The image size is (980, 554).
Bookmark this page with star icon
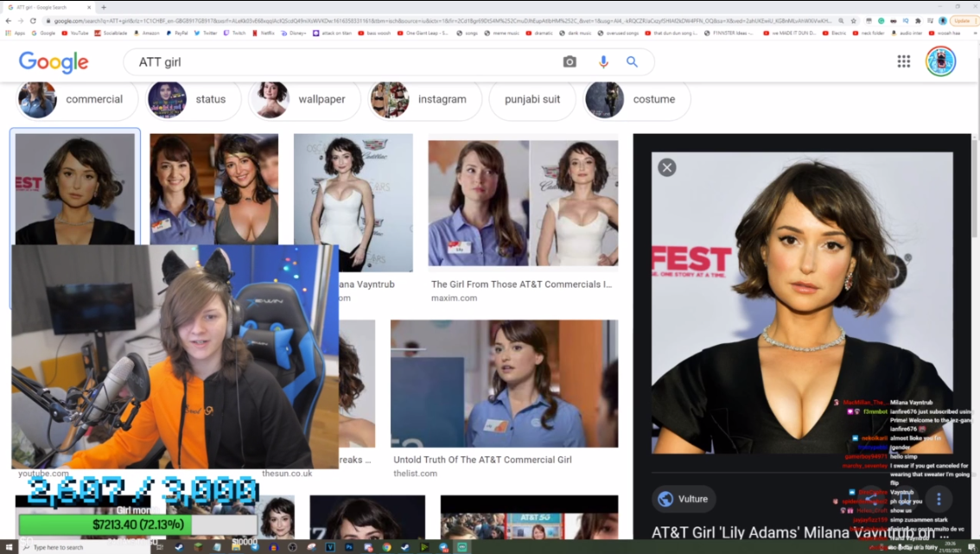(x=853, y=21)
